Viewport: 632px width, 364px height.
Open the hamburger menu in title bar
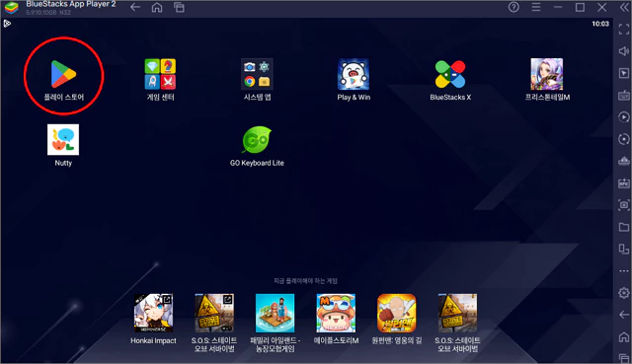pyautogui.click(x=535, y=7)
